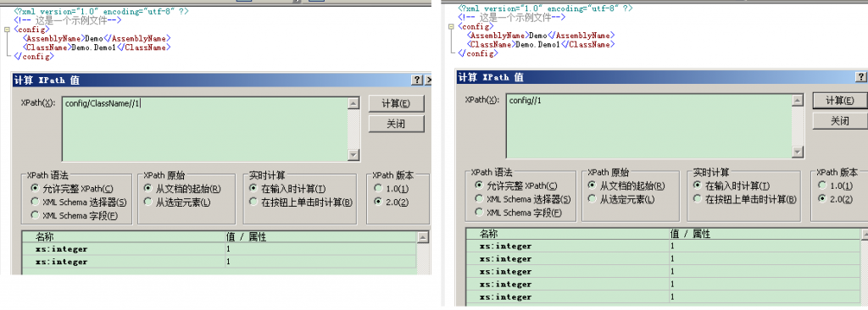The image size is (868, 310).
Task: Select 在输入时计算(T) in config/ClassName//1 dialog
Action: [287, 189]
